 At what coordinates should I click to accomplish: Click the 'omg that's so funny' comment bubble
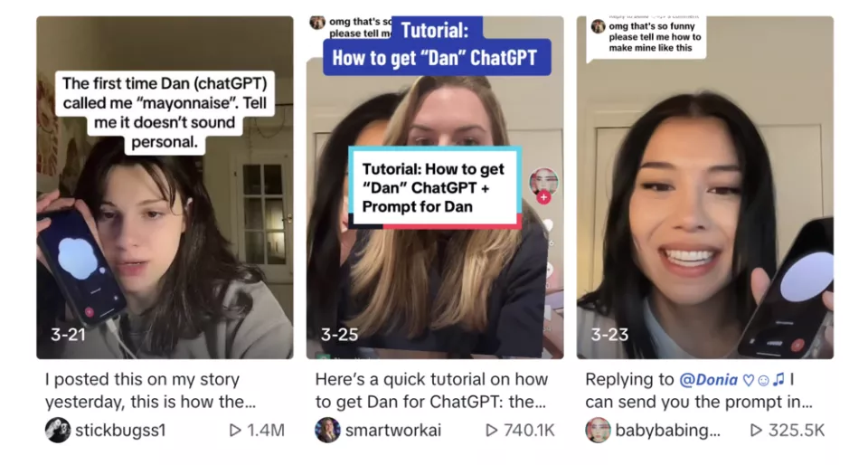(646, 36)
